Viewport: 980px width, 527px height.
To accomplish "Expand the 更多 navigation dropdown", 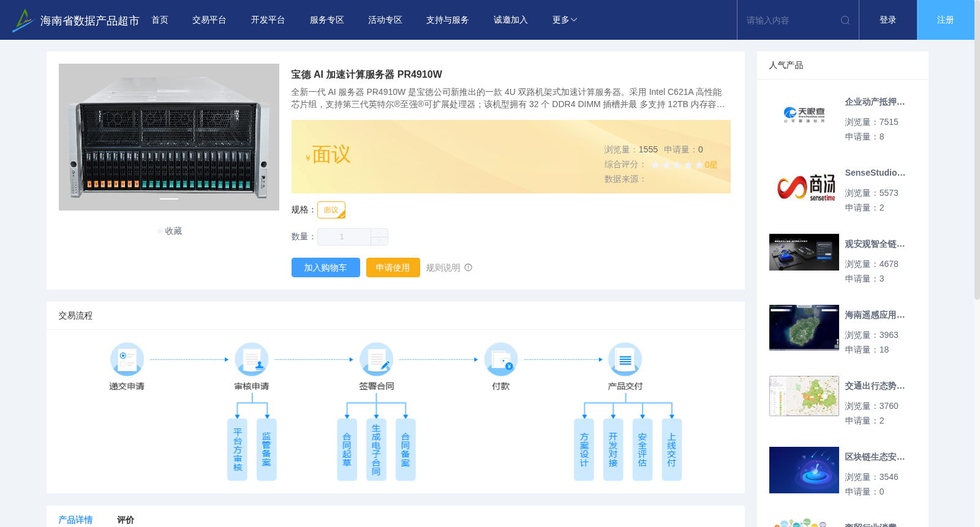I will 565,20.
